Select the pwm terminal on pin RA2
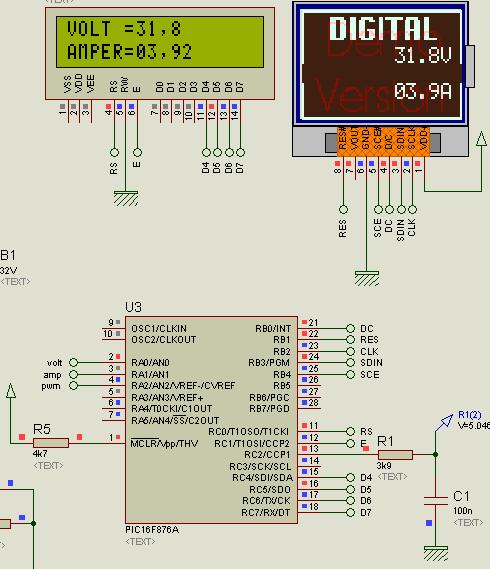The height and width of the screenshot is (569, 490). pos(73,385)
